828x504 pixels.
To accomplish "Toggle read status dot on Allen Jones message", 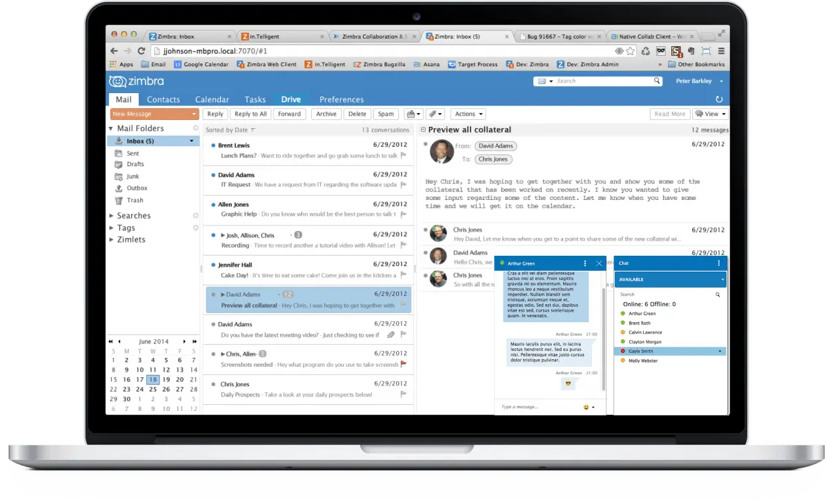I will (213, 205).
